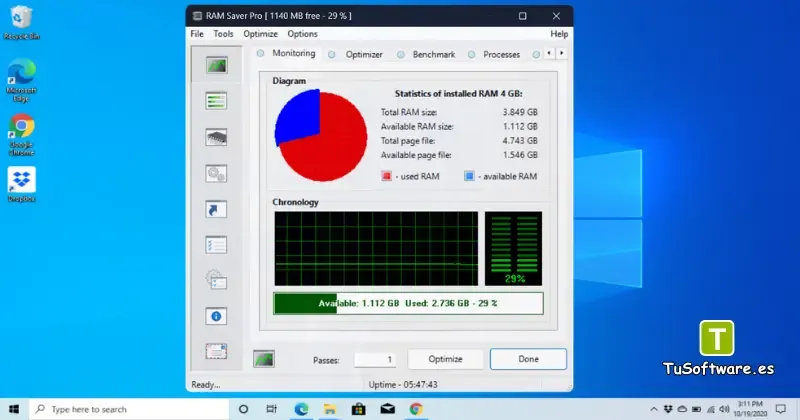
Task: Open the Recycle Bin desktop icon
Action: [x=21, y=22]
